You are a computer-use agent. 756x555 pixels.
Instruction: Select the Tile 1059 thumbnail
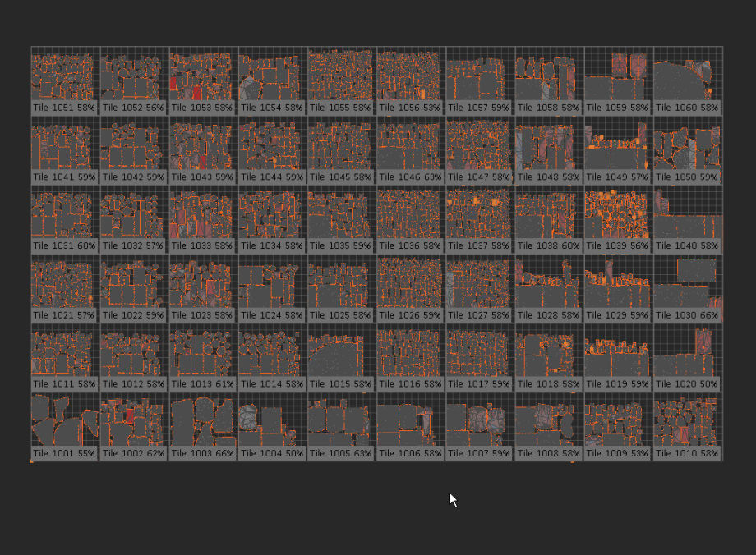(x=618, y=76)
